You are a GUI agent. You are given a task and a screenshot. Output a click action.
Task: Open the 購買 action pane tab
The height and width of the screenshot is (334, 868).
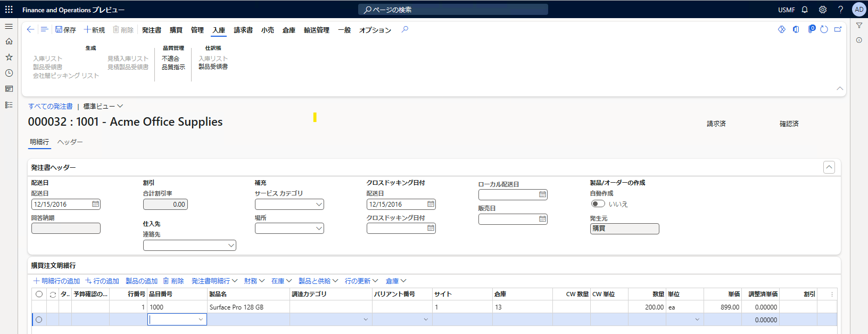tap(176, 30)
